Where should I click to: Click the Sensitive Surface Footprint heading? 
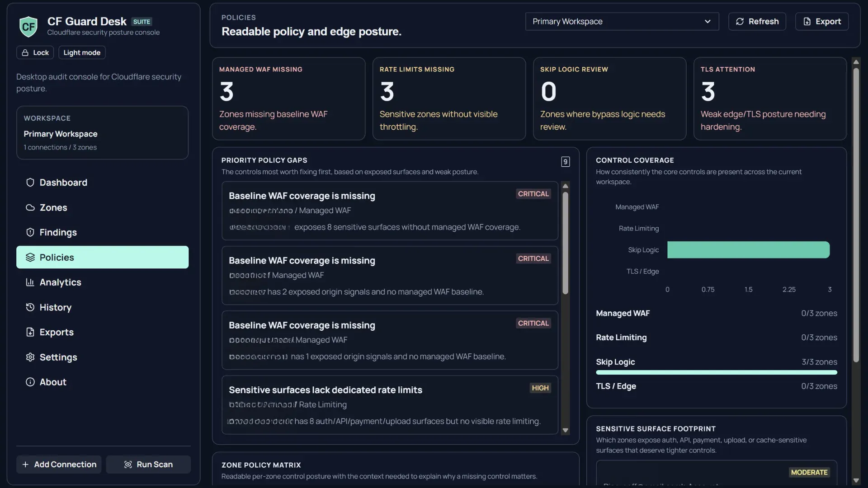[x=656, y=429]
